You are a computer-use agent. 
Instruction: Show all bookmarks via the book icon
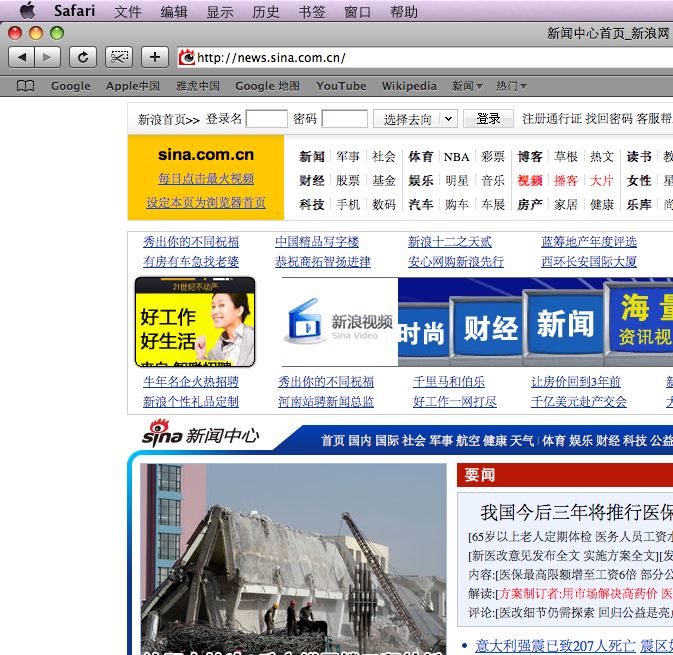(25, 86)
